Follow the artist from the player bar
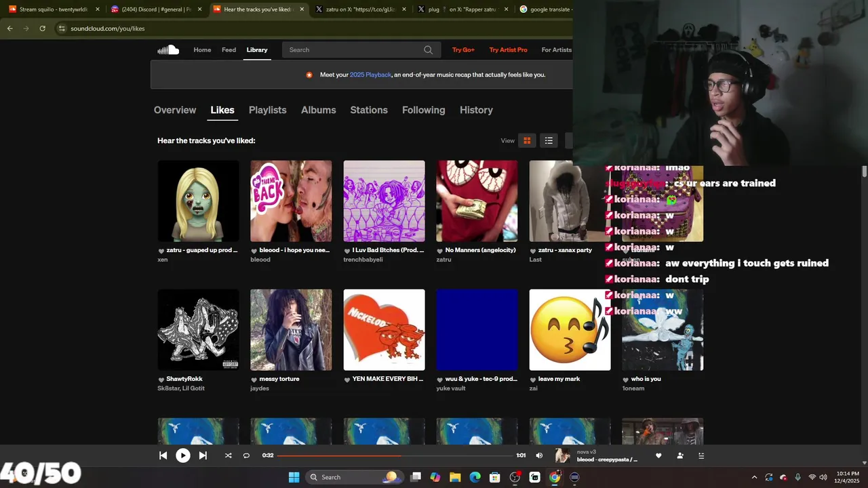 [x=680, y=455]
